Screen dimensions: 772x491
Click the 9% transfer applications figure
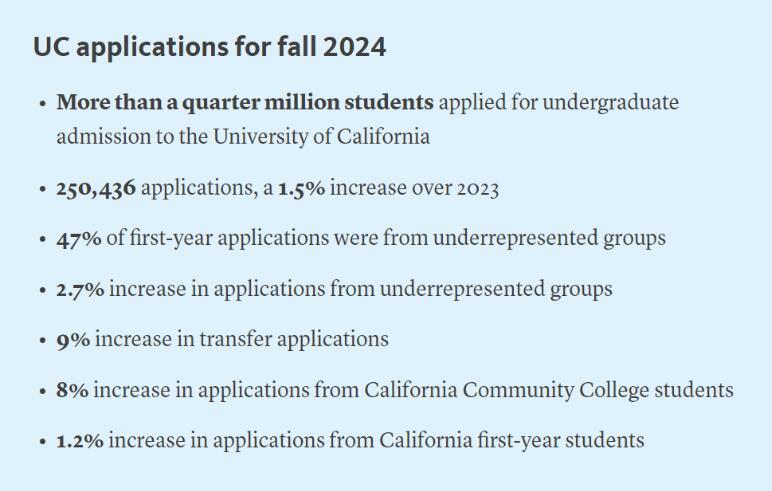point(73,340)
